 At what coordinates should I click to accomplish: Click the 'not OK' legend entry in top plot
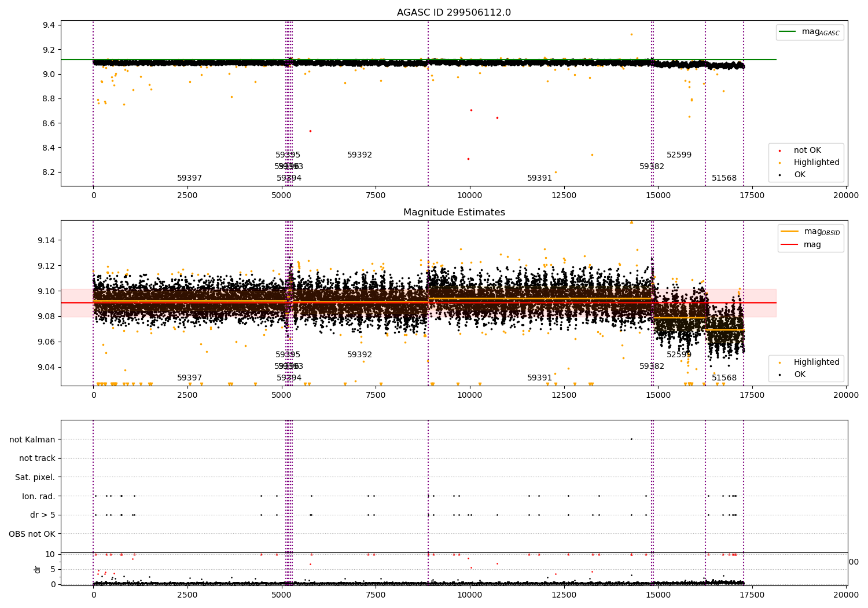click(807, 151)
